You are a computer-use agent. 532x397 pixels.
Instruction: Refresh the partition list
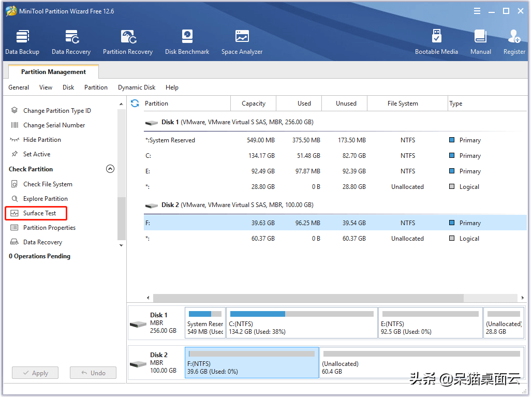point(135,103)
